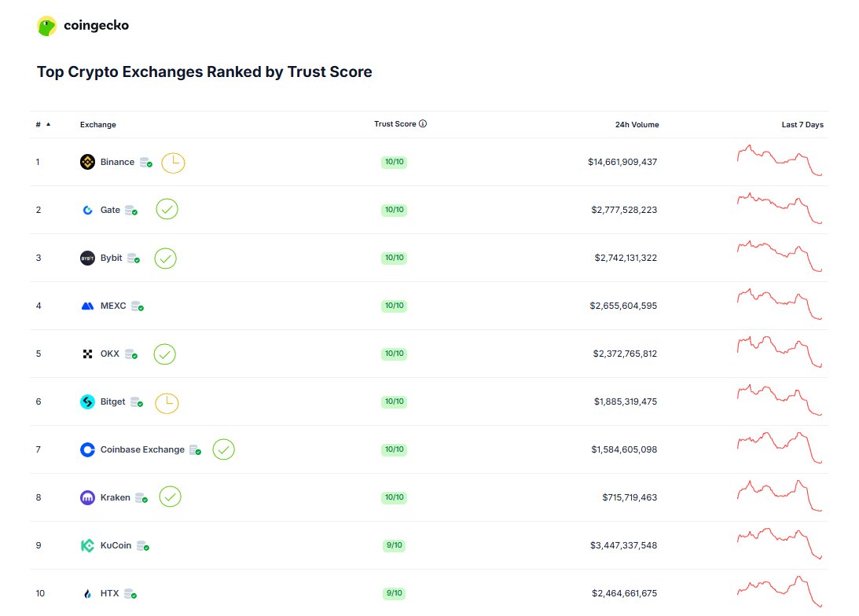The image size is (859, 616).
Task: Click the Bitget exchange logo icon
Action: 88,402
